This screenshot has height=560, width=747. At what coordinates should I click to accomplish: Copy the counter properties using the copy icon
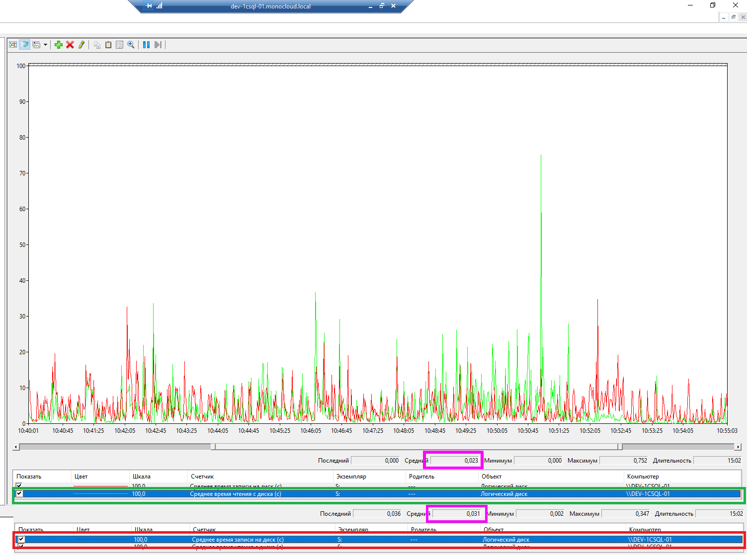pyautogui.click(x=97, y=45)
